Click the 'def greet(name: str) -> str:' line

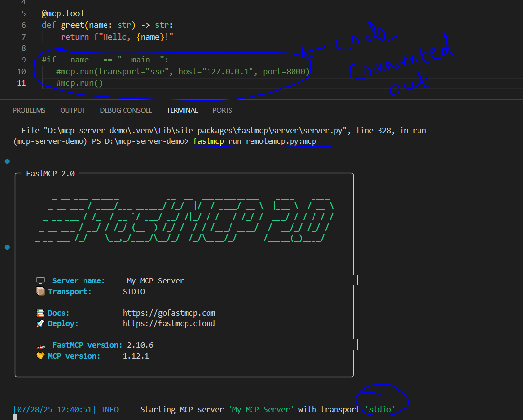point(107,25)
